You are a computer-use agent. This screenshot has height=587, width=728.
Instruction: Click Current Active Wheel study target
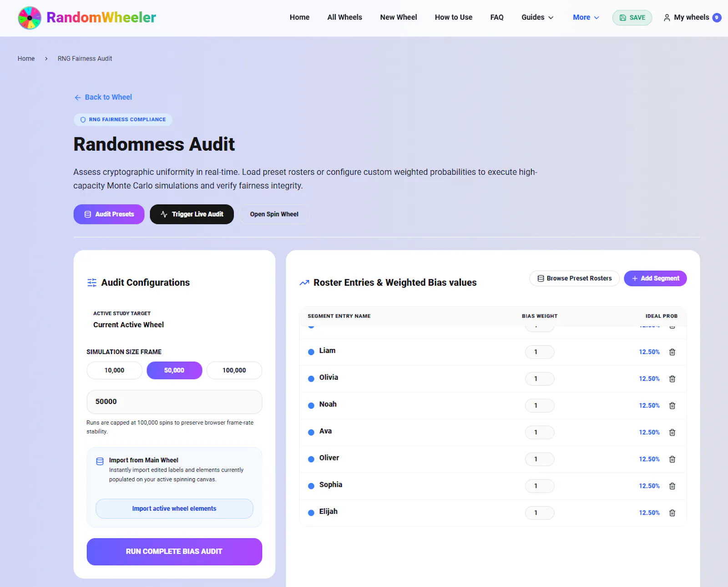129,325
